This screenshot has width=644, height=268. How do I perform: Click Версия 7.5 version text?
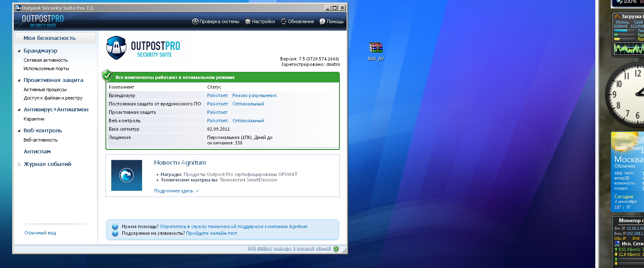[309, 59]
